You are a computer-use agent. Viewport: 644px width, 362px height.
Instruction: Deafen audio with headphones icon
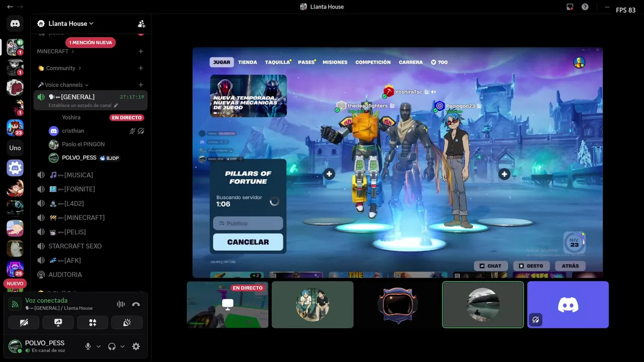point(112,346)
